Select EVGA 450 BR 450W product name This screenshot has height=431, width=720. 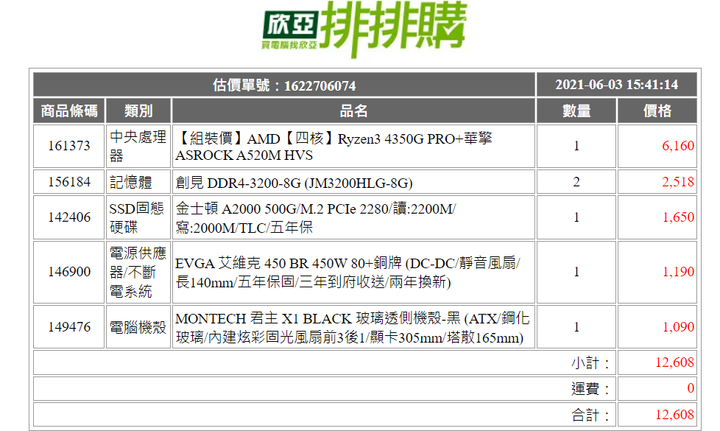pos(348,273)
